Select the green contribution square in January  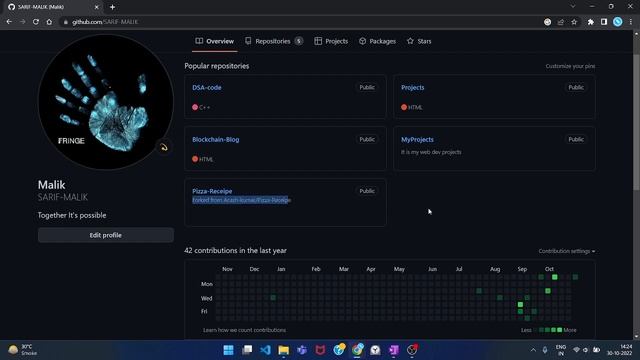point(273,298)
